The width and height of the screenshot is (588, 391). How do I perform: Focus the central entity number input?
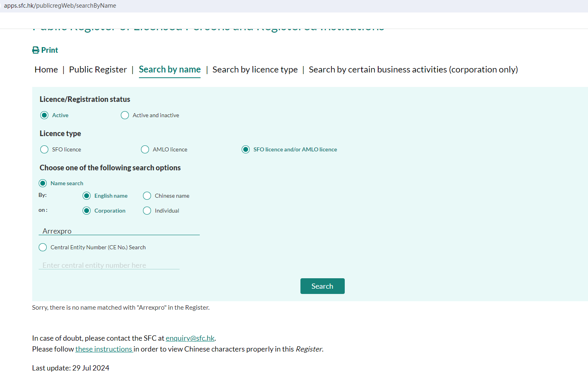click(109, 265)
